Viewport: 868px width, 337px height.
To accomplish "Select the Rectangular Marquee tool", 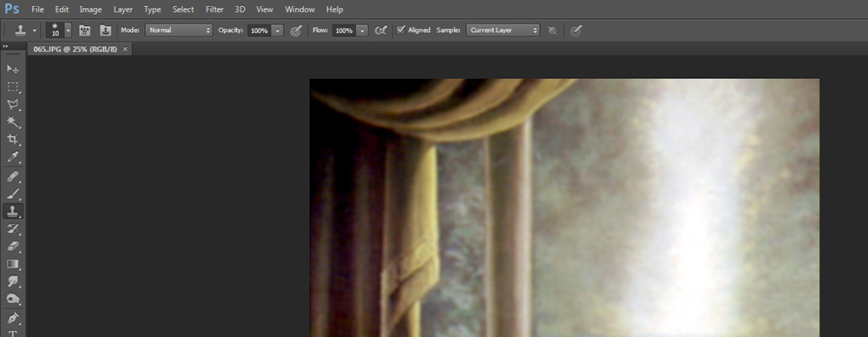I will [x=13, y=87].
